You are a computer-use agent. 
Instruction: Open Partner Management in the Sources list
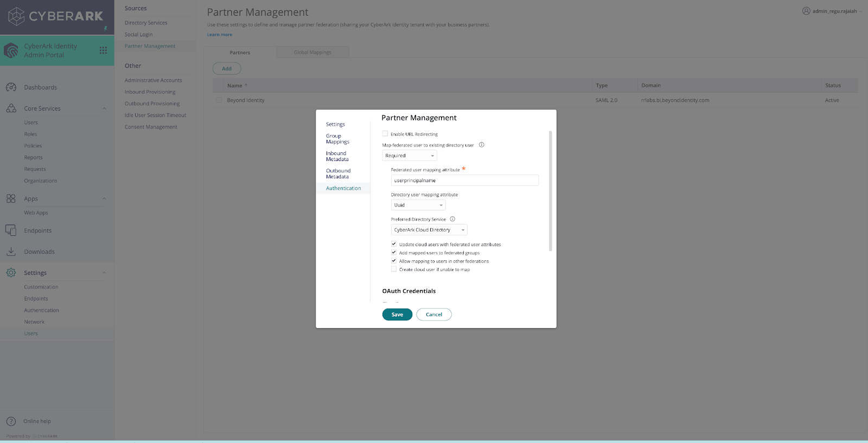pyautogui.click(x=150, y=46)
